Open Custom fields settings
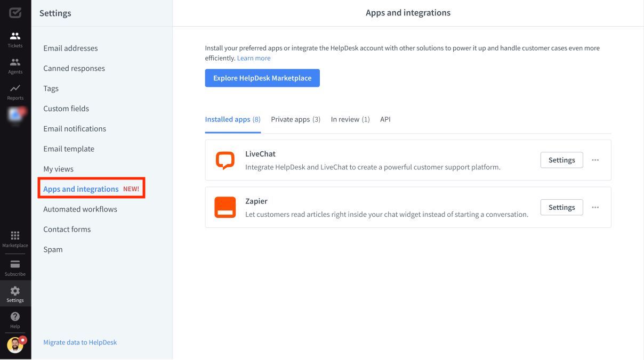The width and height of the screenshot is (644, 360). 66,109
